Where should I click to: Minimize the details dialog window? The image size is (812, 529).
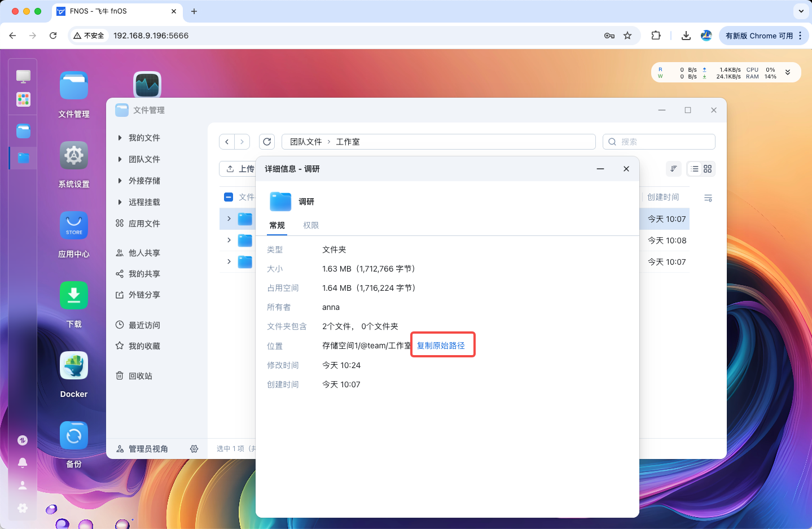pyautogui.click(x=600, y=169)
